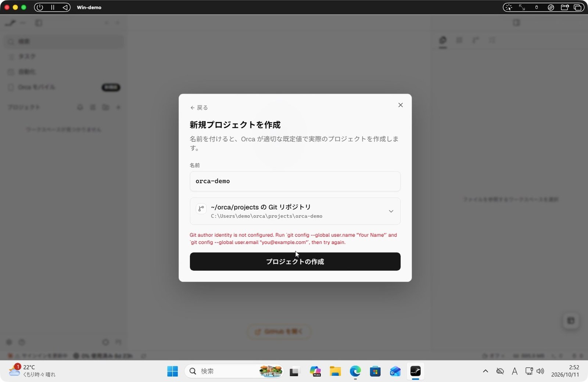Screen dimensions: 588x382
Task: Close the 新規プロジェクトを作成 dialog
Action: [x=401, y=105]
